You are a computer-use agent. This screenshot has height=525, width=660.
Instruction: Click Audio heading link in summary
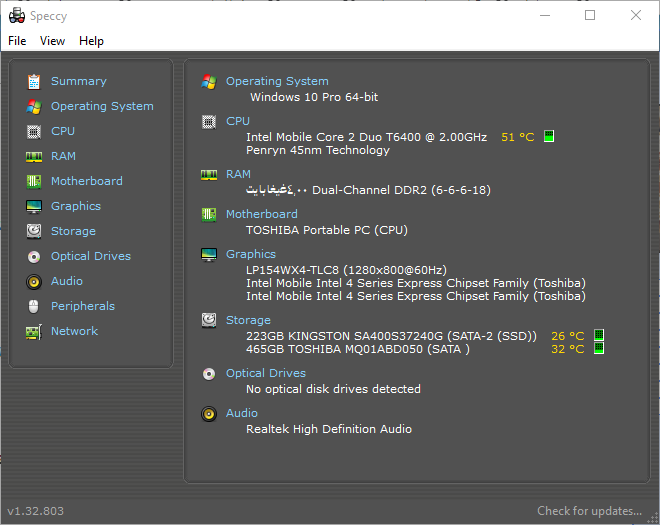click(x=242, y=413)
